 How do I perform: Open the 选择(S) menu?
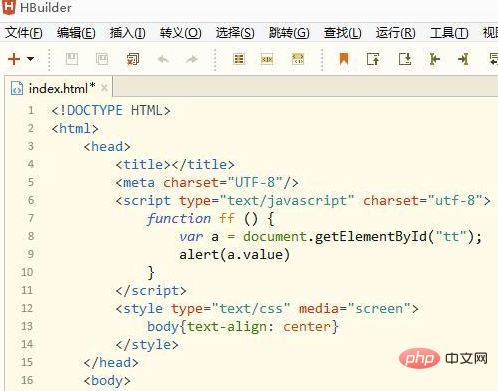coord(235,33)
